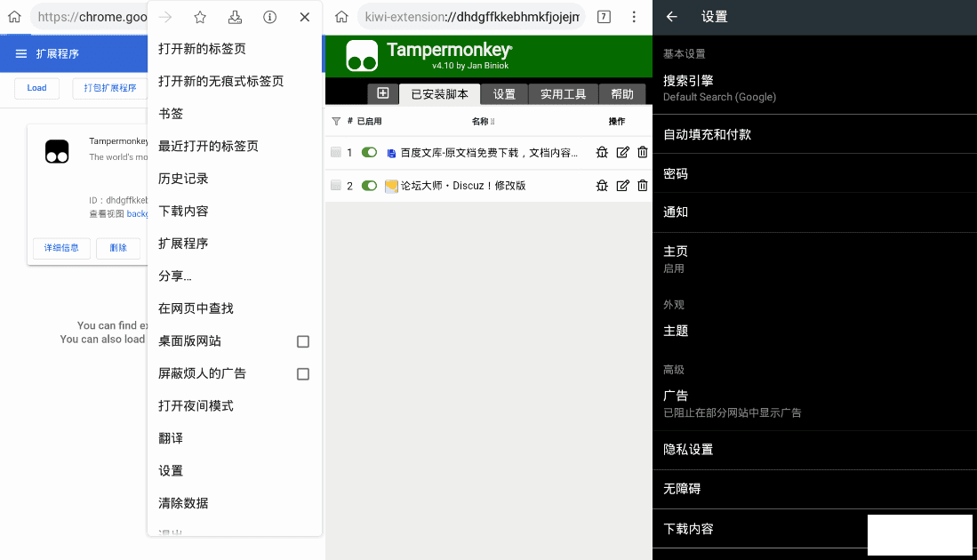Image resolution: width=977 pixels, height=560 pixels.
Task: Open 最近打开的标签页 from menu
Action: pyautogui.click(x=235, y=146)
